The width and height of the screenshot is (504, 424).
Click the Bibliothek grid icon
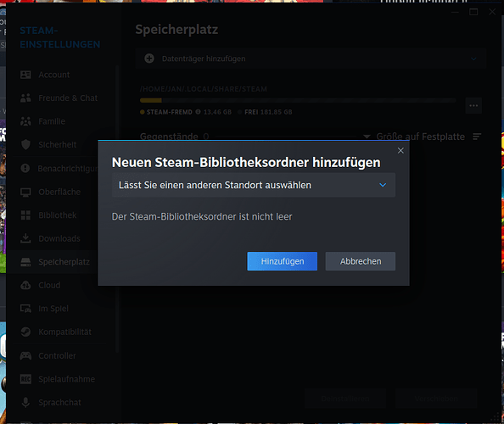25,215
